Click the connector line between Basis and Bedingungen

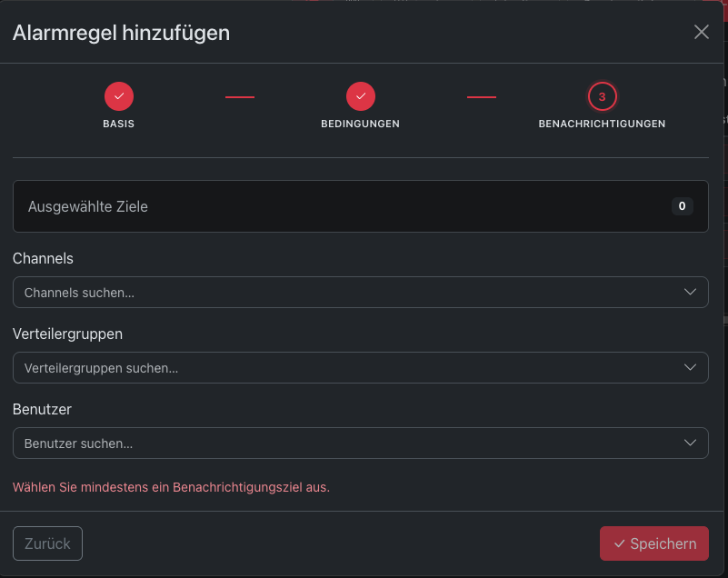(240, 97)
